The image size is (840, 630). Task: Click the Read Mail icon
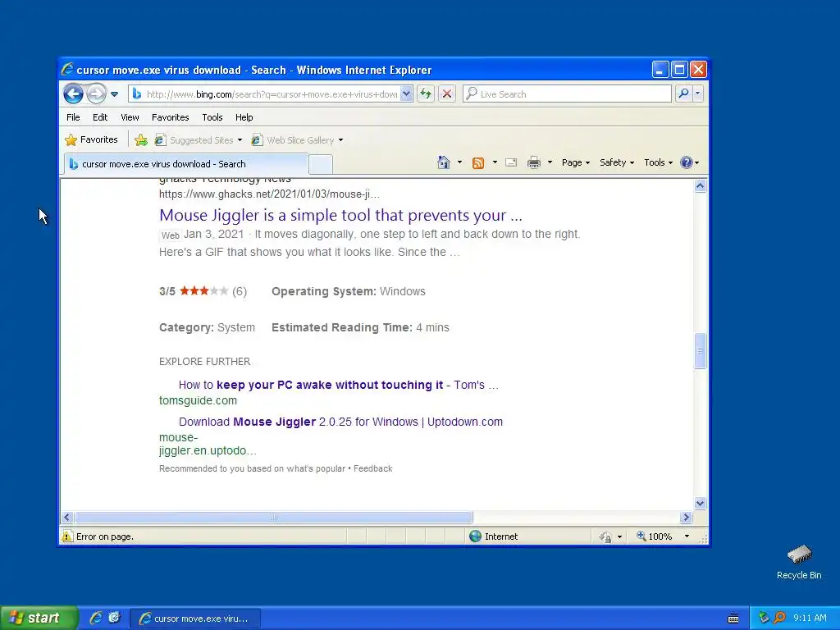[511, 162]
